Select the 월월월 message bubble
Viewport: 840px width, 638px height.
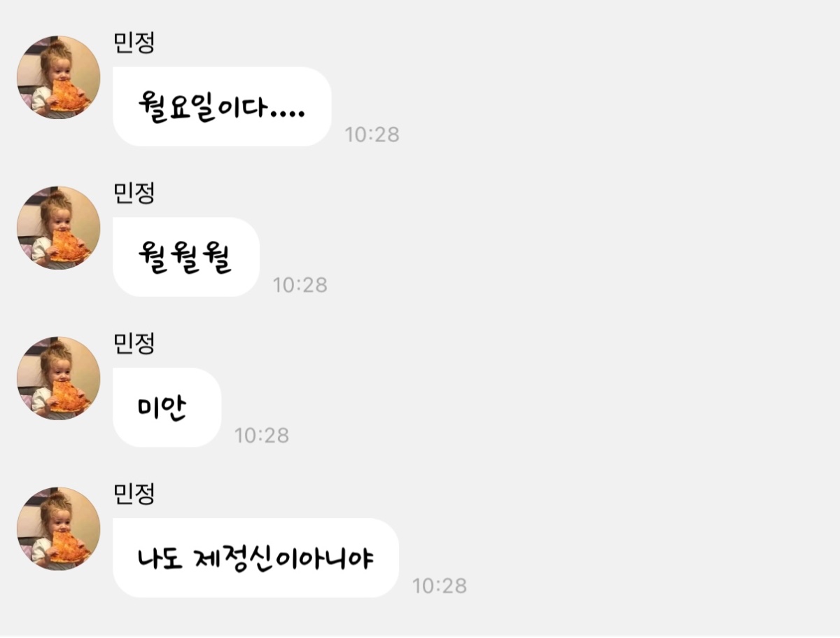coord(186,257)
